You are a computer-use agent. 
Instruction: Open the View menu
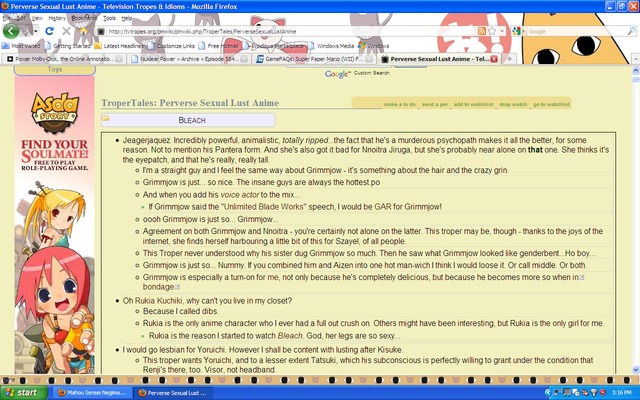(x=37, y=18)
